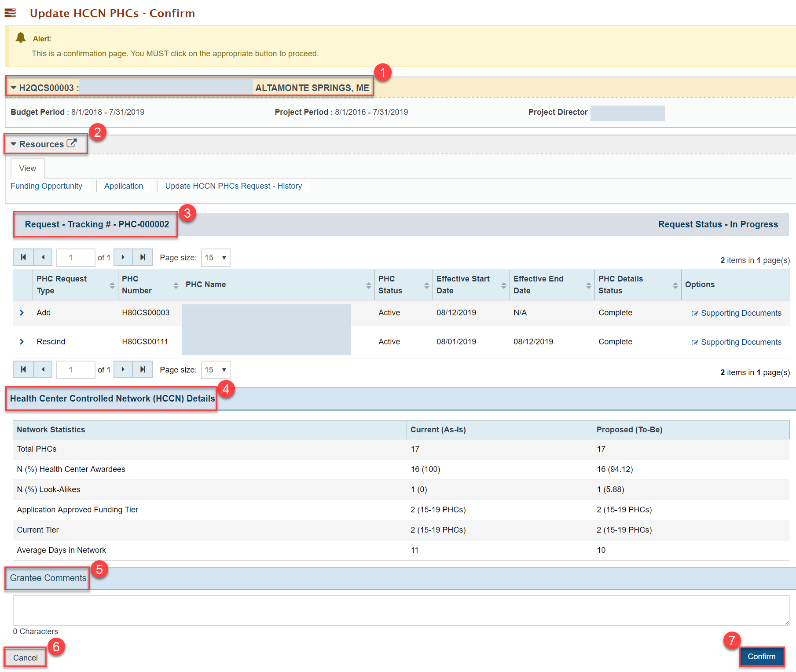Click Application Approved Funding Tier label
The height and width of the screenshot is (672, 796).
coord(77,510)
